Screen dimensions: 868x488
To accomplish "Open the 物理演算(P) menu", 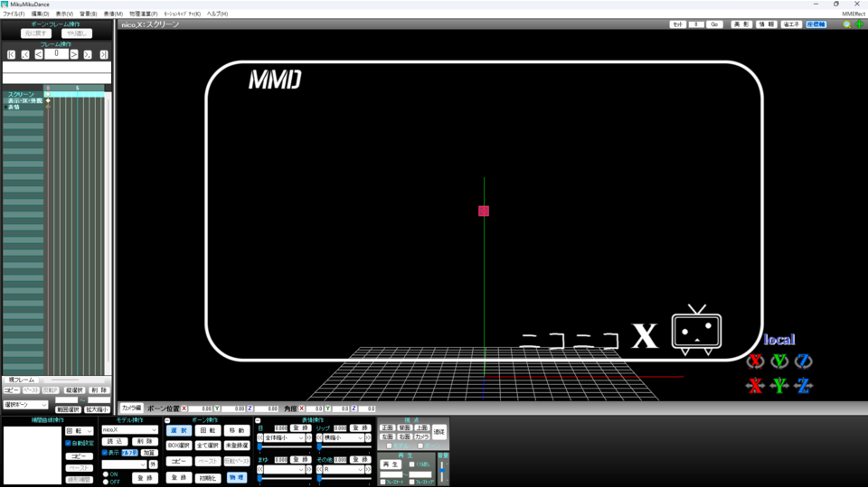I will (144, 14).
